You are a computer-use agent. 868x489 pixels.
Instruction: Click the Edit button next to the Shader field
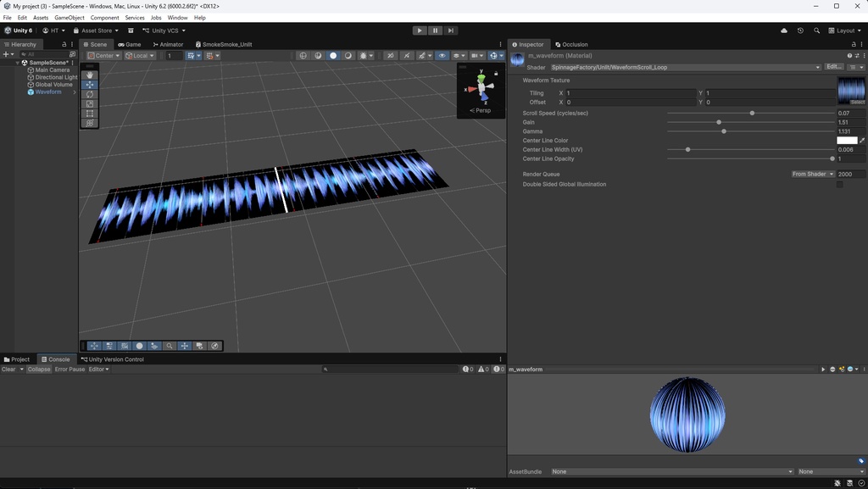(834, 67)
